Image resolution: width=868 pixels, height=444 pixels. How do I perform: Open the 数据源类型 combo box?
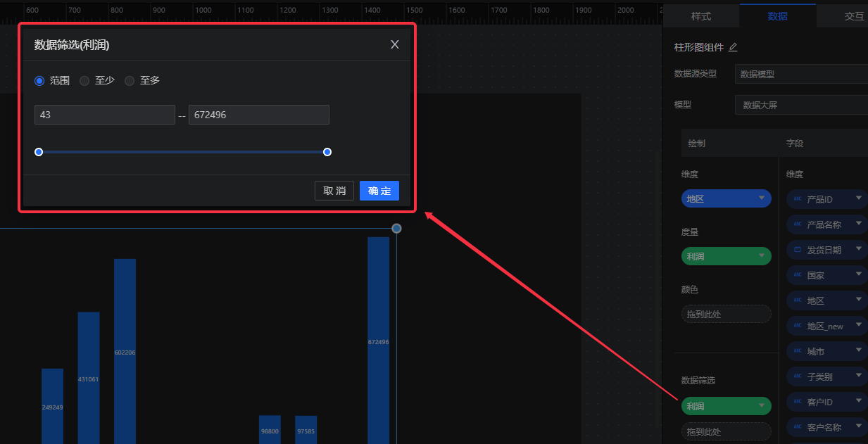pyautogui.click(x=801, y=74)
